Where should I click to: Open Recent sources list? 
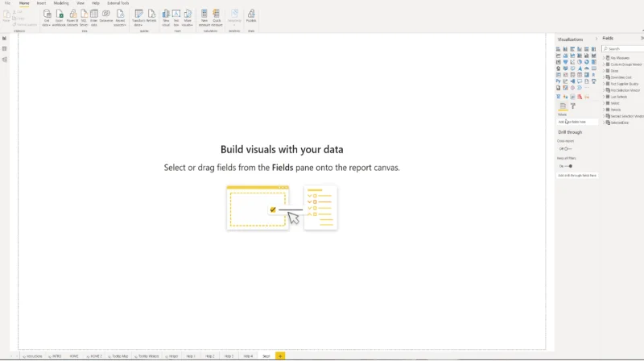[120, 18]
